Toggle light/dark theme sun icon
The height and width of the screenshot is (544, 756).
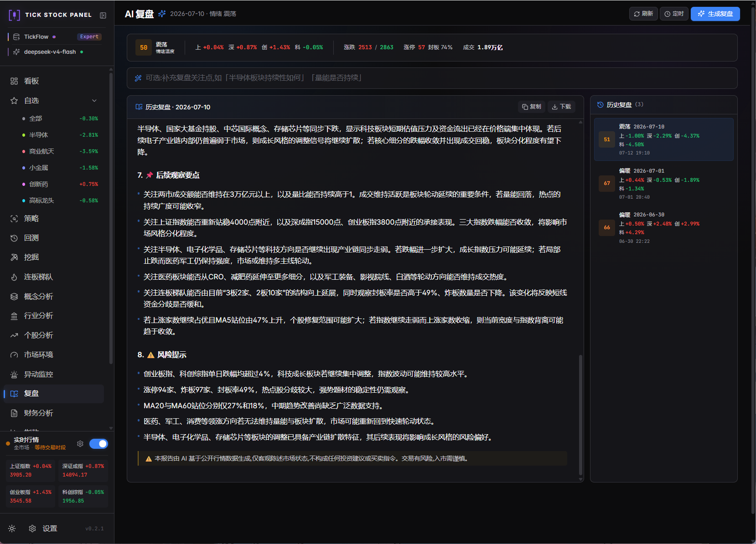(12, 529)
